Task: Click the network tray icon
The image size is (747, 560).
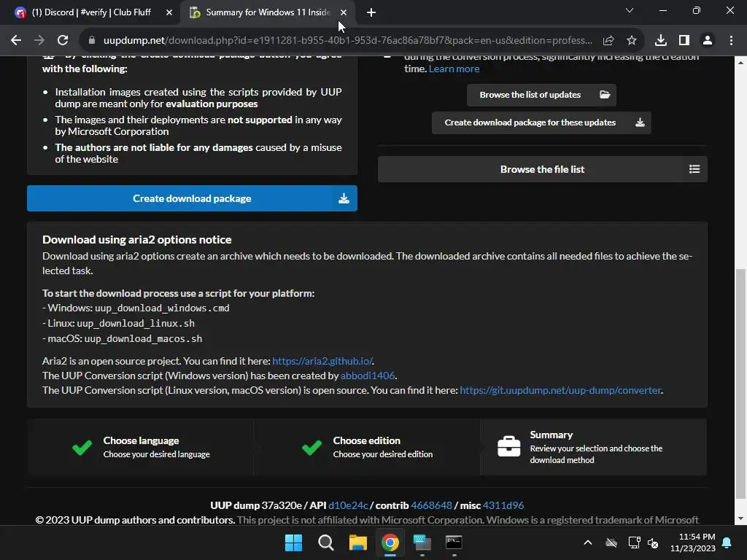Action: pos(634,542)
